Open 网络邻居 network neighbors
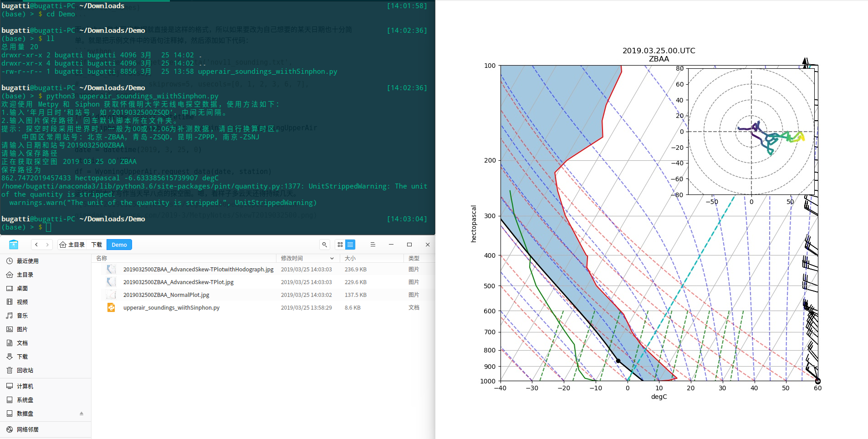Image resolution: width=868 pixels, height=439 pixels. pos(27,429)
